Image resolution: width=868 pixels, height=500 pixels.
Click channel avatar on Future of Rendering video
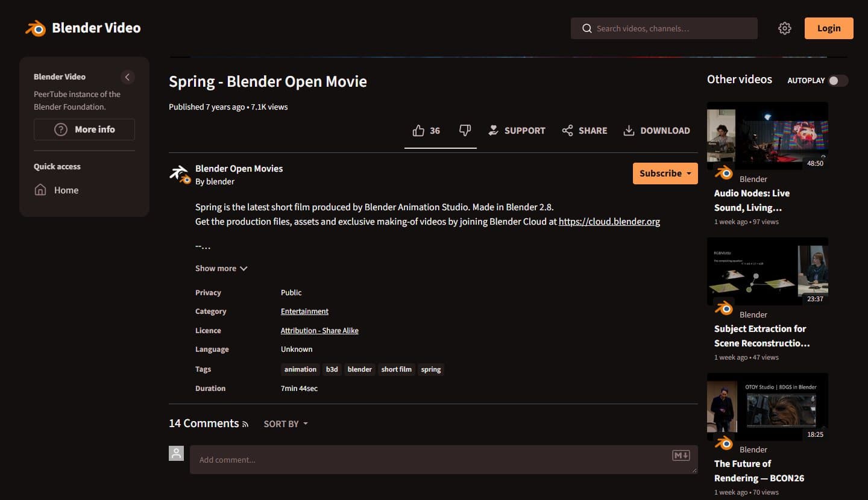click(x=723, y=444)
